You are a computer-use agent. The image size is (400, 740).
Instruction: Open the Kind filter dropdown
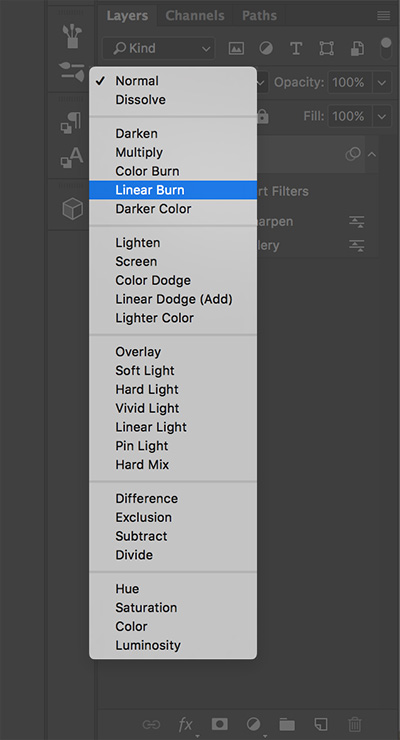click(158, 48)
